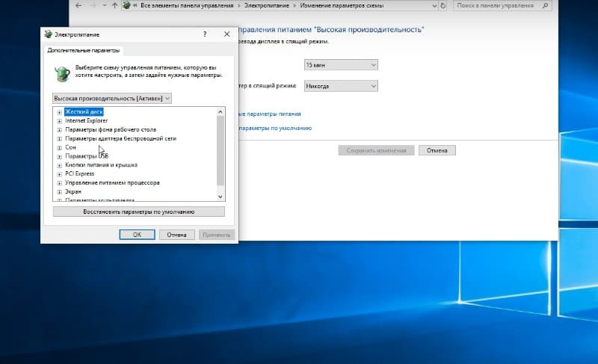This screenshot has height=364, width=598.
Task: Click the up arrow navigation button
Action: [x=113, y=5]
